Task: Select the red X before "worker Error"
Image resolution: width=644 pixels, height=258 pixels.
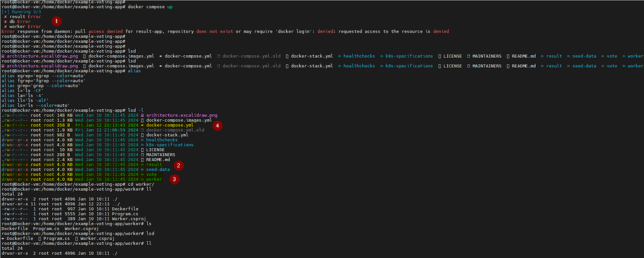Action: 6,26
